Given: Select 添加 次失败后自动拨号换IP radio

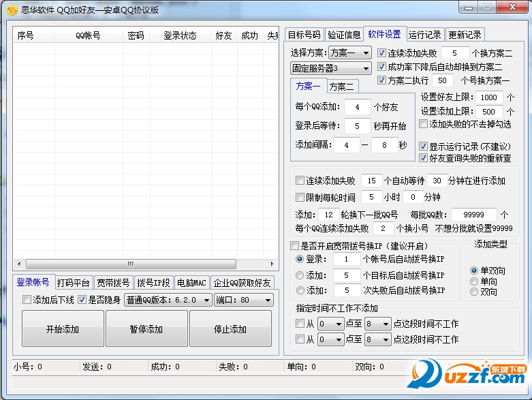Looking at the screenshot, I should 300,290.
